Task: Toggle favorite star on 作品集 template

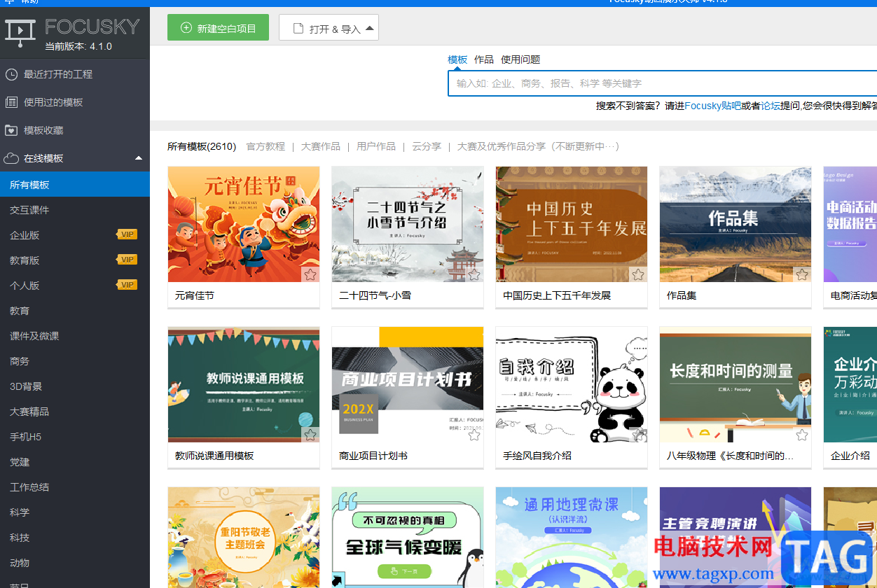Action: click(802, 274)
